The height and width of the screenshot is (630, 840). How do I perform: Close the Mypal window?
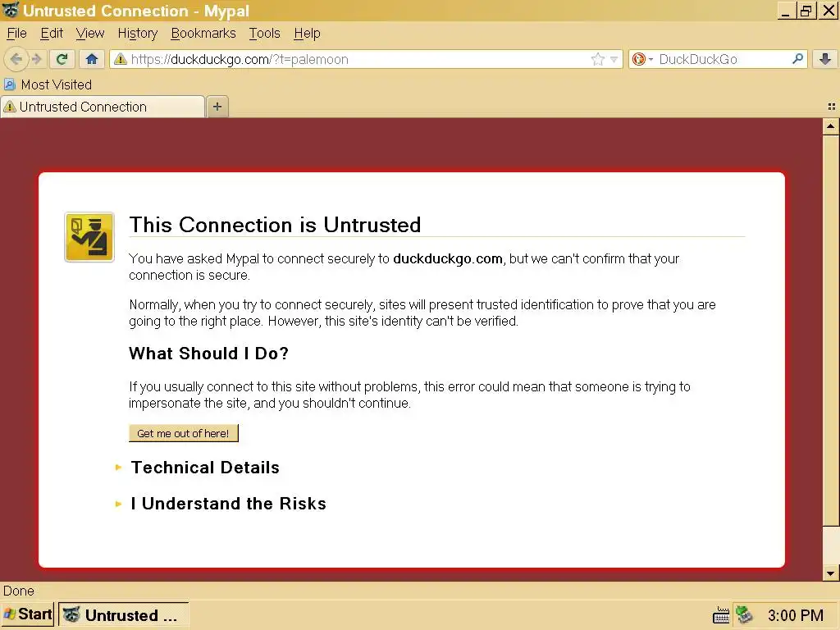[x=829, y=11]
